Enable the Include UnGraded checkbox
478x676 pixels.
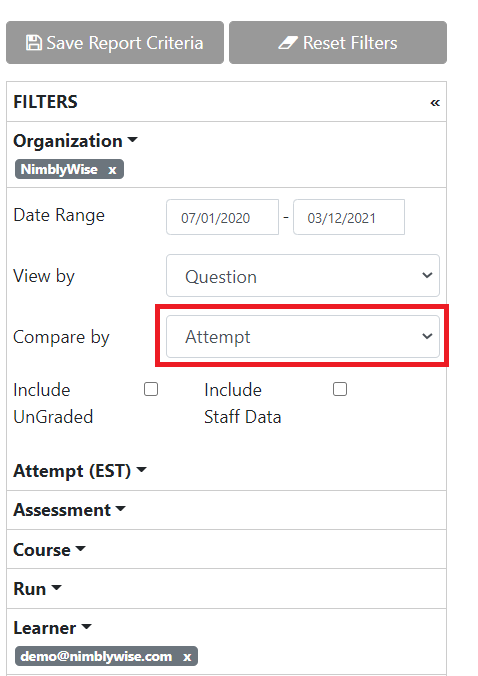pyautogui.click(x=151, y=389)
